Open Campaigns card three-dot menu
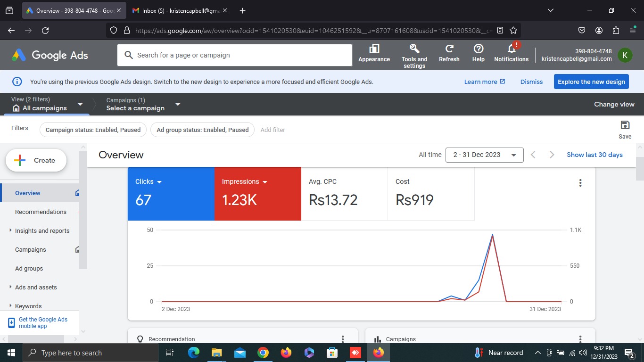Viewport: 644px width, 362px height. tap(580, 339)
